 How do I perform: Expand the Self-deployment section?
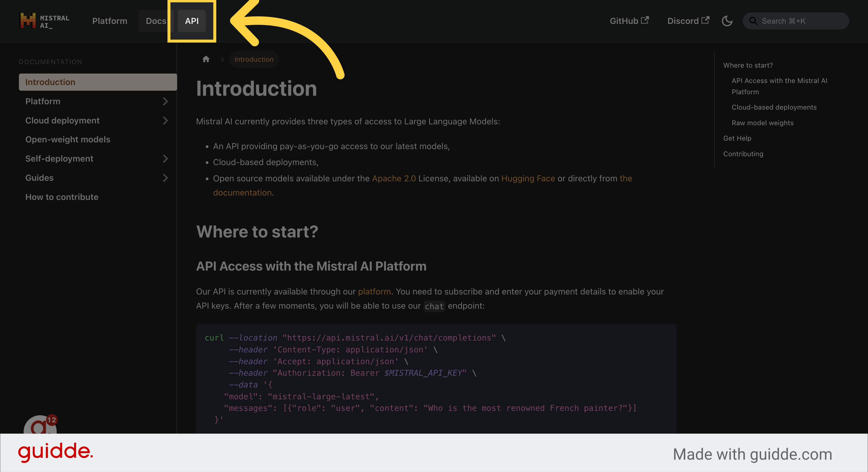[165, 158]
